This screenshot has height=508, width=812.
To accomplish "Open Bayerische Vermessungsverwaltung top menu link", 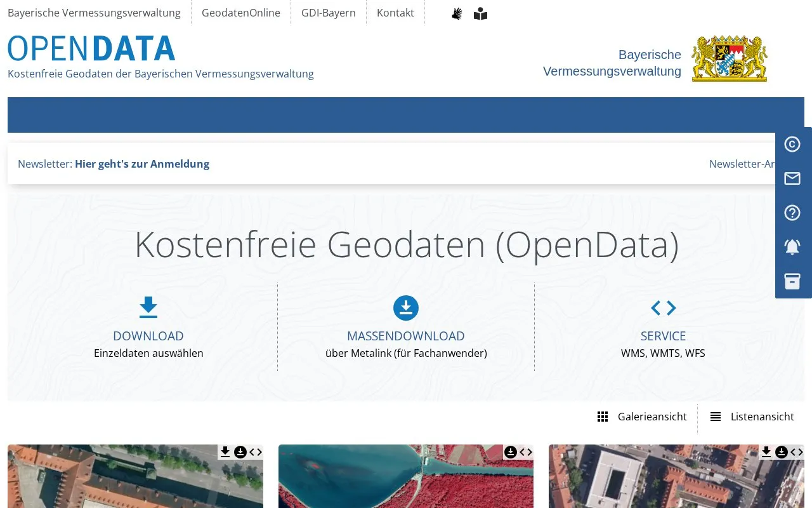I will tap(94, 13).
